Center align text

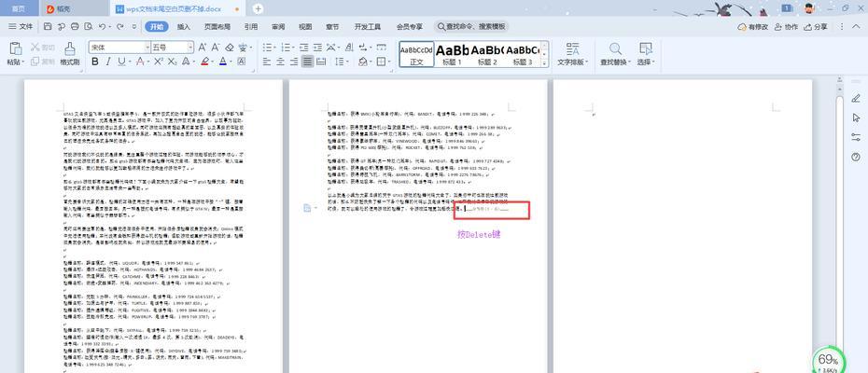(281, 62)
